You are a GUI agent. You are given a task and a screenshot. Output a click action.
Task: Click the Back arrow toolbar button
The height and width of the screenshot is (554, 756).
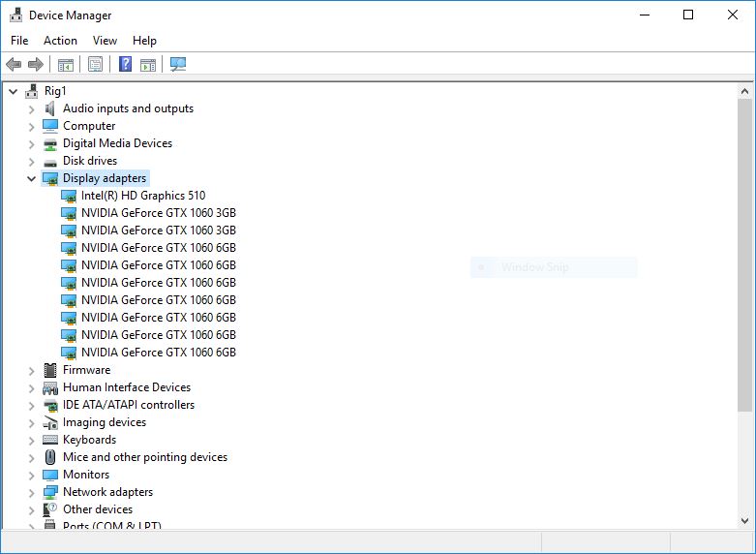14,64
